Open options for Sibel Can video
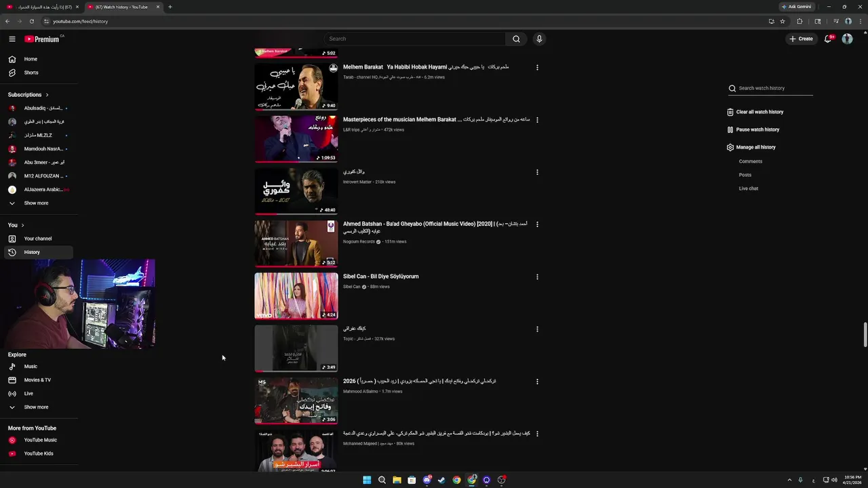The width and height of the screenshot is (868, 488). (537, 277)
